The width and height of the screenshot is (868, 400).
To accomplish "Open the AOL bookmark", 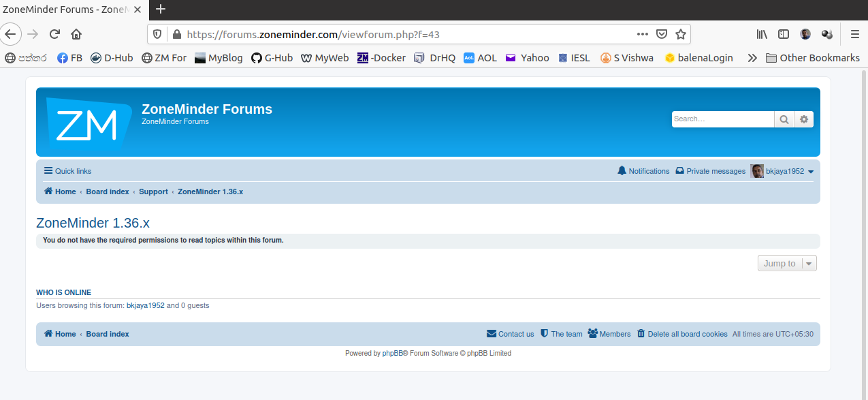I will click(x=480, y=58).
